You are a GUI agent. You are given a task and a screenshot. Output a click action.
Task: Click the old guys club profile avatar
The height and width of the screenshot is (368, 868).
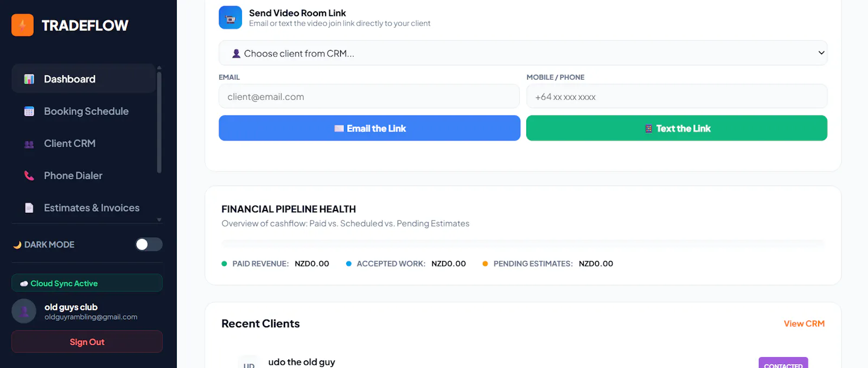[x=24, y=311]
